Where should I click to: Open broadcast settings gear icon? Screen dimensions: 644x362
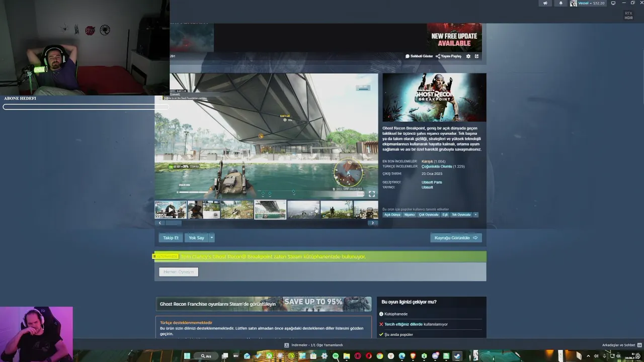click(468, 56)
